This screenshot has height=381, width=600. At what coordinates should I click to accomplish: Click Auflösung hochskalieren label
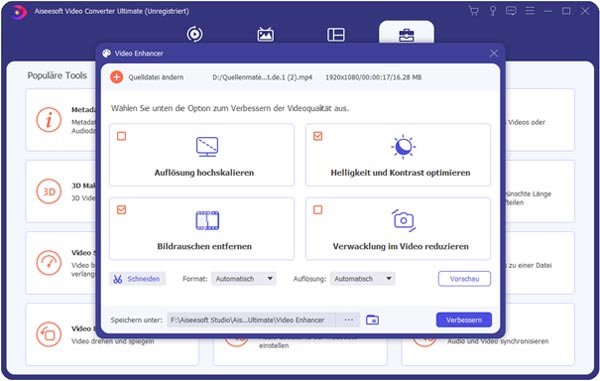[x=204, y=173]
